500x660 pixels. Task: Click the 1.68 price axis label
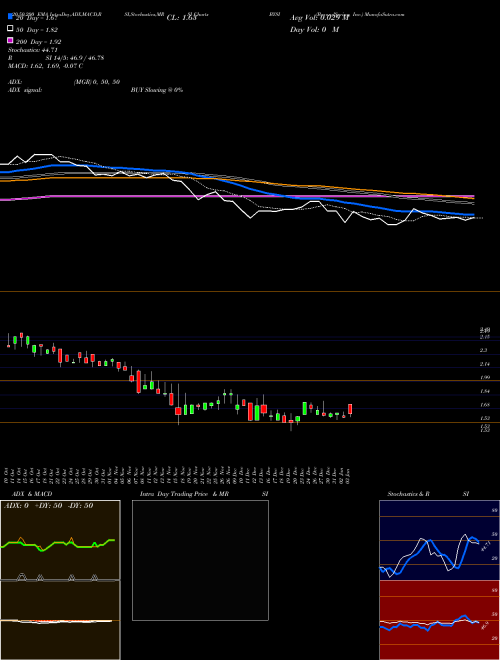tap(484, 405)
